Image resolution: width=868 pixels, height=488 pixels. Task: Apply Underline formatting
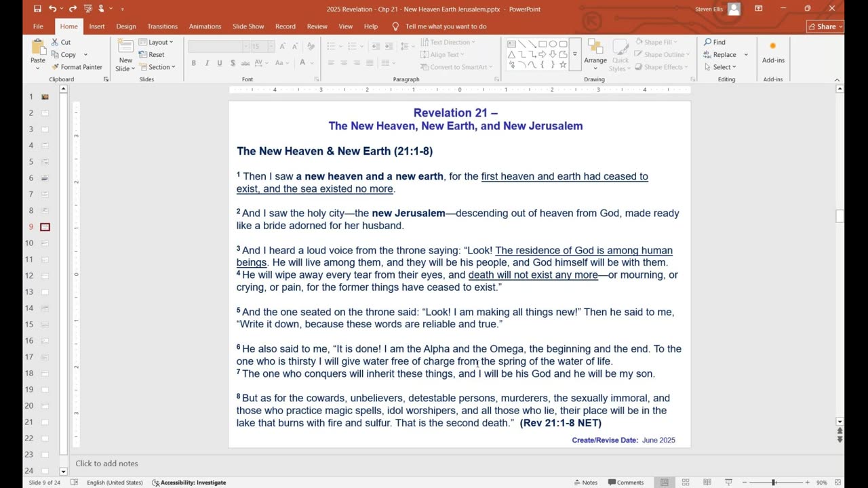[220, 63]
